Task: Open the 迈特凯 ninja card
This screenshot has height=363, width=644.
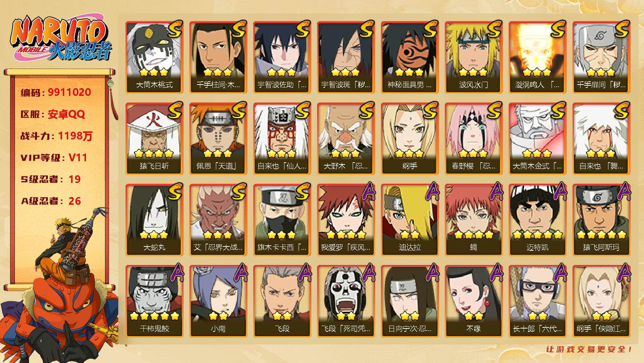Action: (x=537, y=220)
